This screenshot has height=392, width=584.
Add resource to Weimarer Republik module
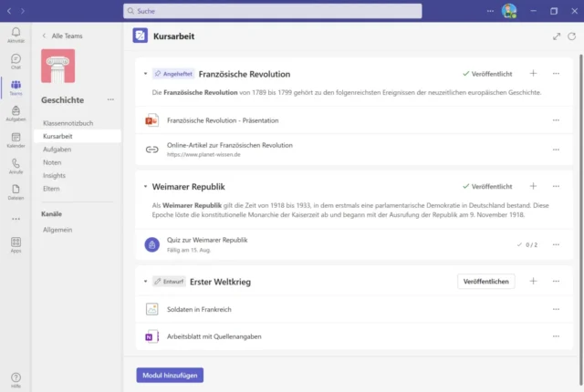(x=534, y=186)
